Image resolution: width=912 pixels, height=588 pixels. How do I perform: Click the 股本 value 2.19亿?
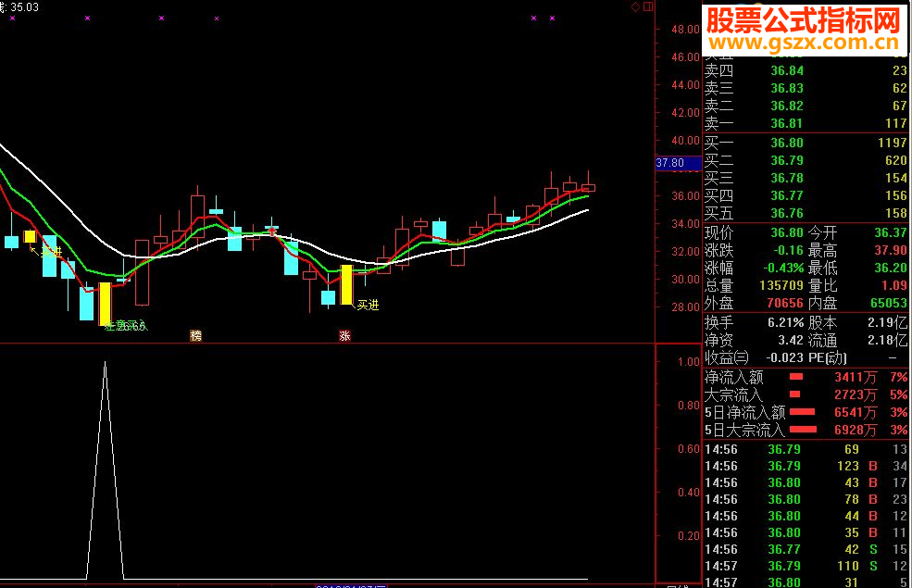[x=888, y=322]
